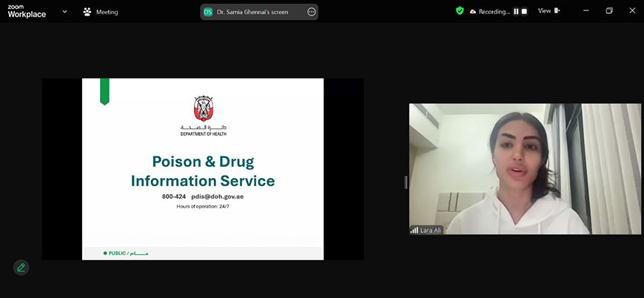The width and height of the screenshot is (644, 298).
Task: Click the Lara Ali name label
Action: point(430,231)
